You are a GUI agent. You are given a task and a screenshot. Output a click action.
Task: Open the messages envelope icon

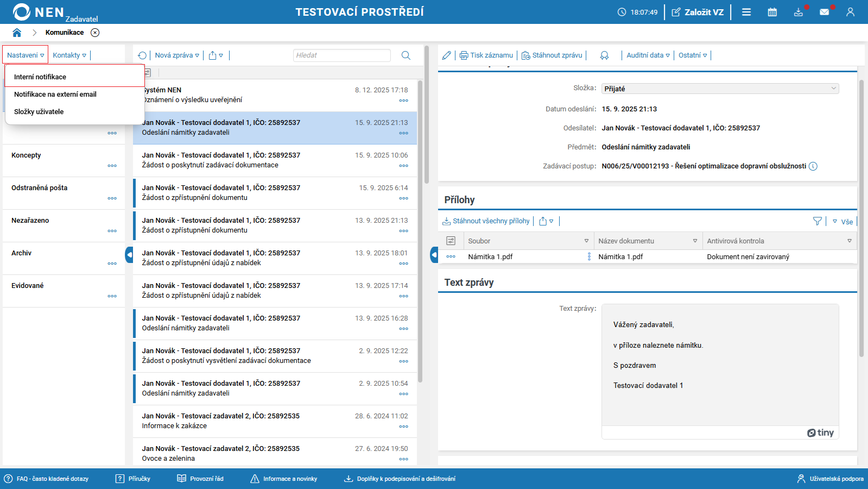(x=824, y=12)
